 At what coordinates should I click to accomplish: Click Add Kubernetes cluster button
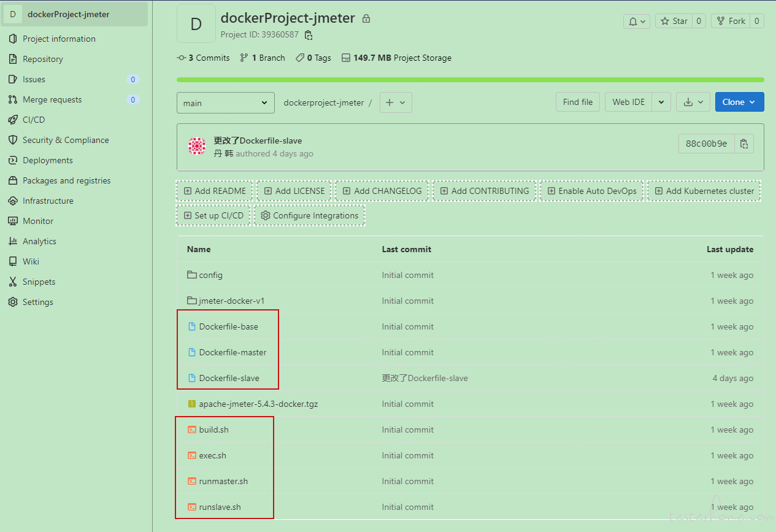[704, 191]
